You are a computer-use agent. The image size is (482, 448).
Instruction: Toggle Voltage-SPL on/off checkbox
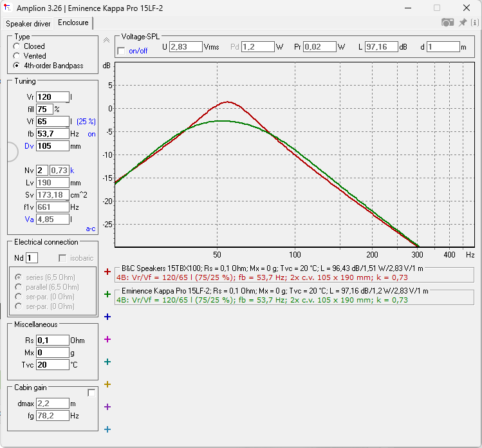pos(122,51)
